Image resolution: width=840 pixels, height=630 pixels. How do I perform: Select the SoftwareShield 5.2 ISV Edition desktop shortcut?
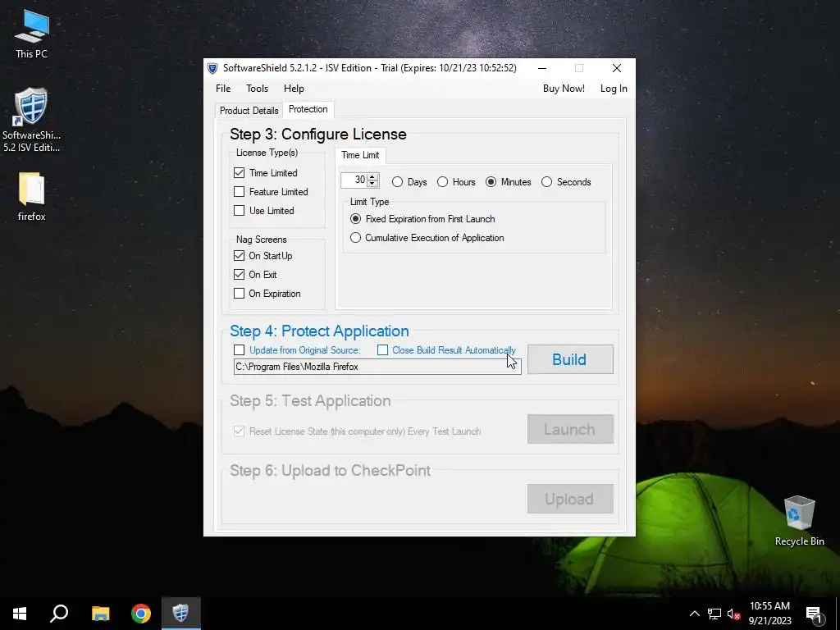pos(31,119)
